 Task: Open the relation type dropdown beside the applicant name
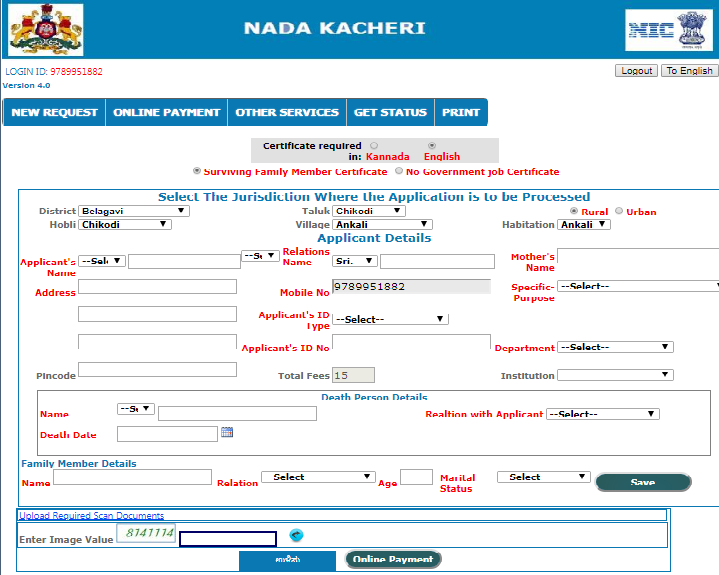[x=260, y=256]
